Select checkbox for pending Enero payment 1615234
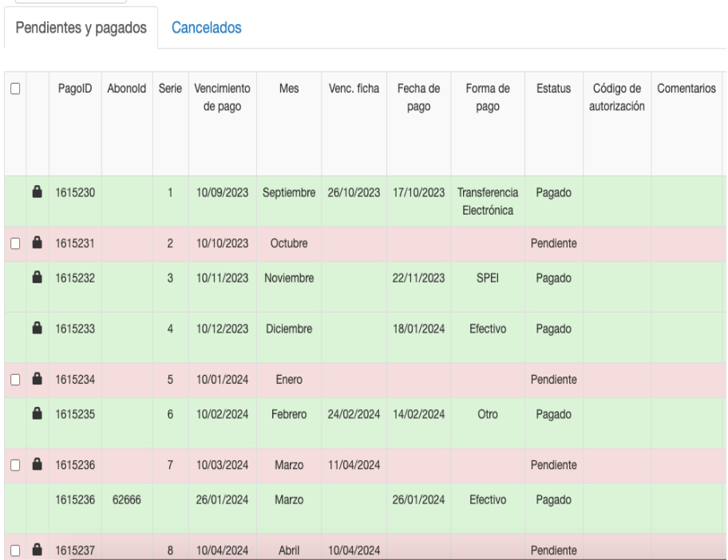The image size is (728, 560). (13, 381)
